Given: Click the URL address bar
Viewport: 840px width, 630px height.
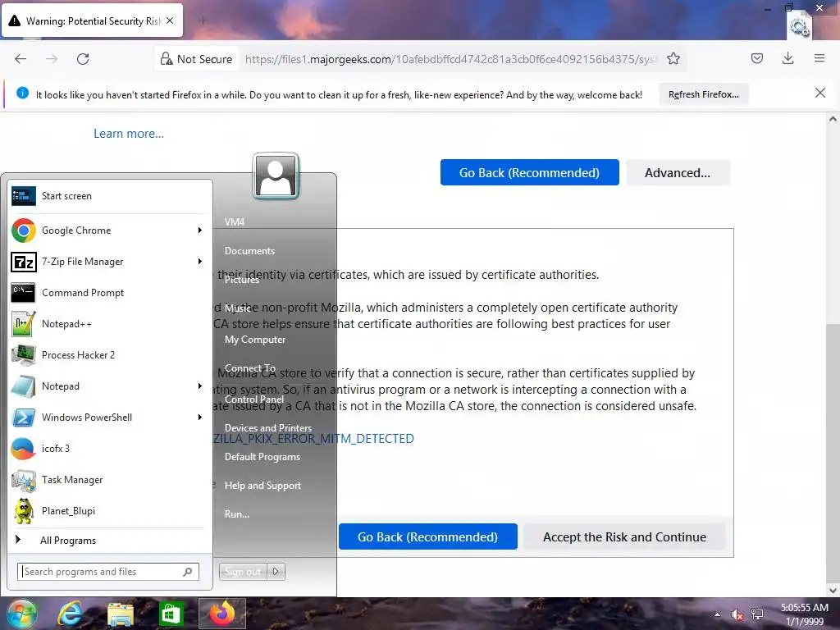Looking at the screenshot, I should coord(451,59).
